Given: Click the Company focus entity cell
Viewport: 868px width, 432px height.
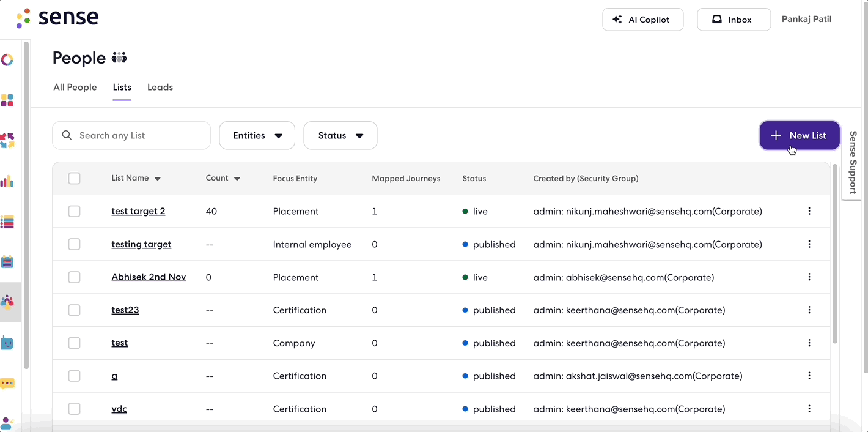Looking at the screenshot, I should tap(294, 343).
